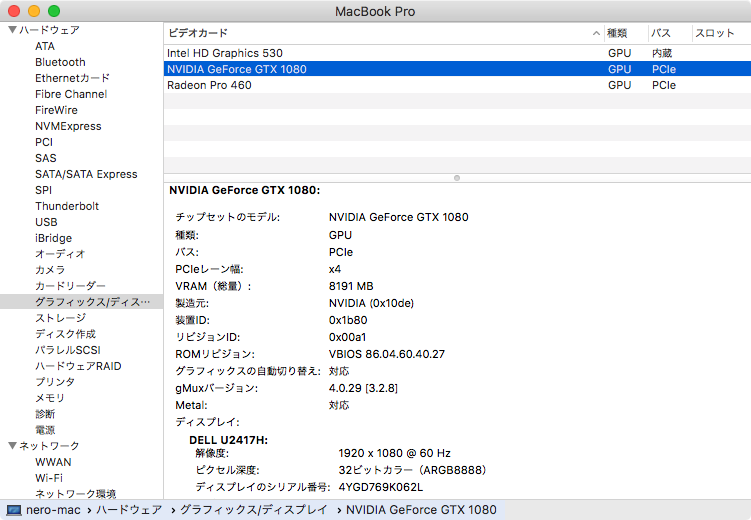Select パラレルSCSI in the sidebar
The width and height of the screenshot is (751, 520).
click(68, 350)
